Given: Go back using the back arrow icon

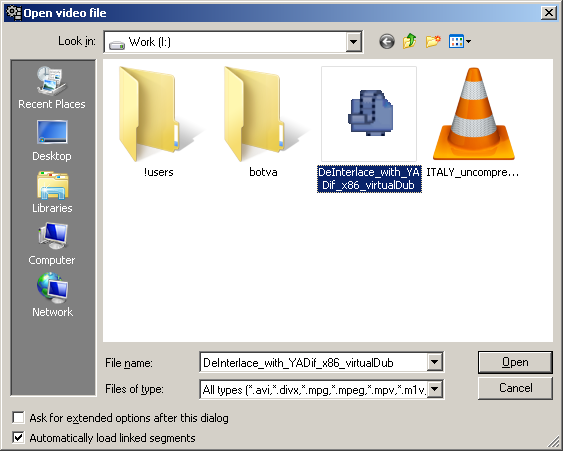Looking at the screenshot, I should 387,42.
